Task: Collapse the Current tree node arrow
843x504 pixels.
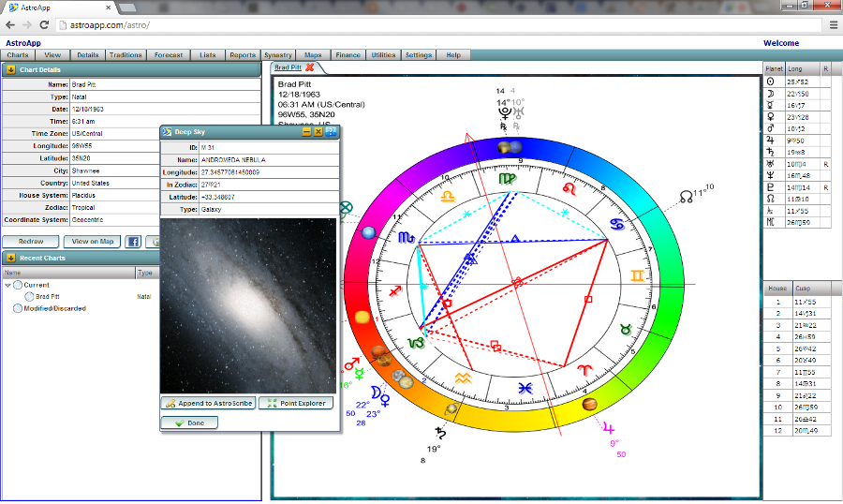Action: point(8,285)
